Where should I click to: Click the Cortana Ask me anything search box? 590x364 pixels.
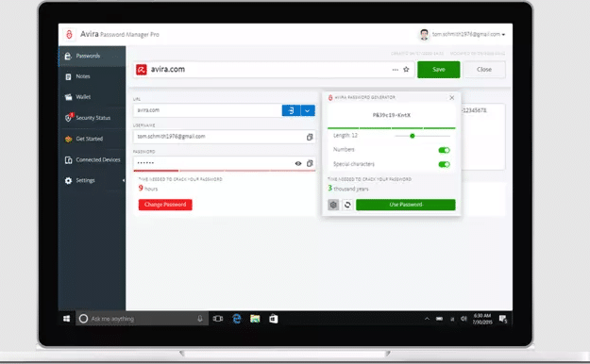pos(143,319)
